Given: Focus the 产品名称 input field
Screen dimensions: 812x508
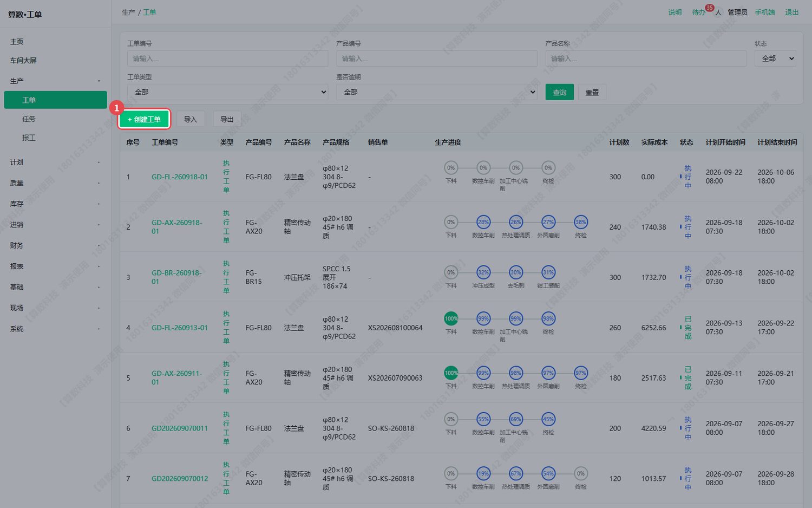Looking at the screenshot, I should coord(646,58).
